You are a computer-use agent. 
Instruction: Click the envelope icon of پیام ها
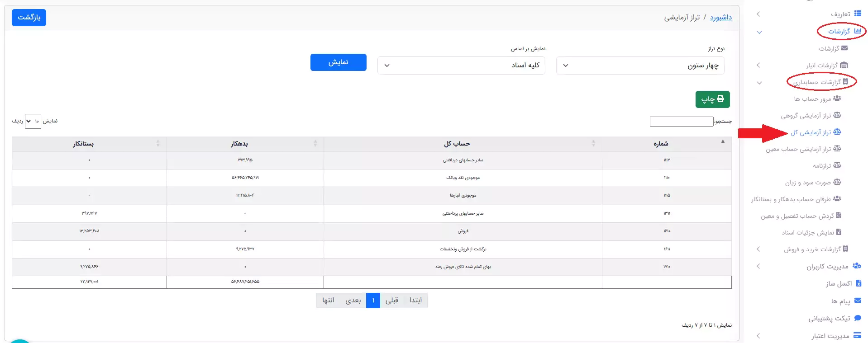click(x=858, y=301)
